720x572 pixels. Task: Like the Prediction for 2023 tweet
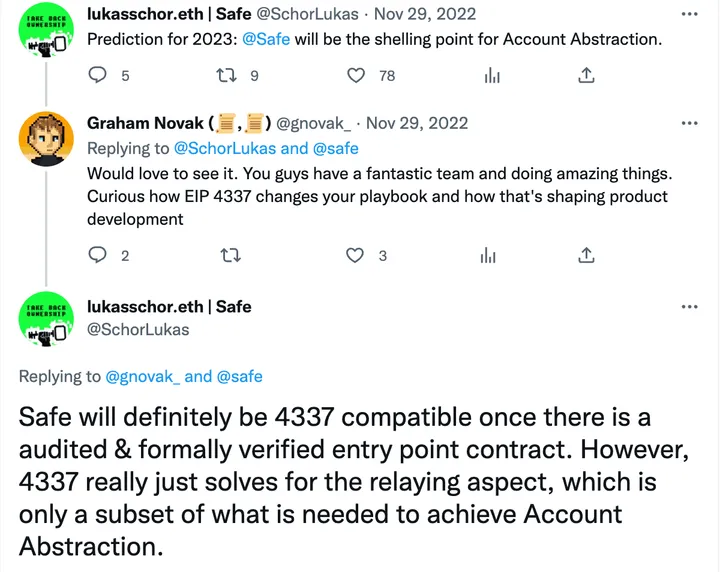tap(356, 75)
